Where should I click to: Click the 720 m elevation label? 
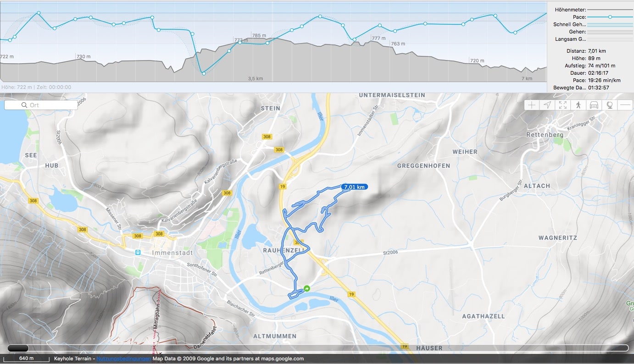[x=477, y=61]
